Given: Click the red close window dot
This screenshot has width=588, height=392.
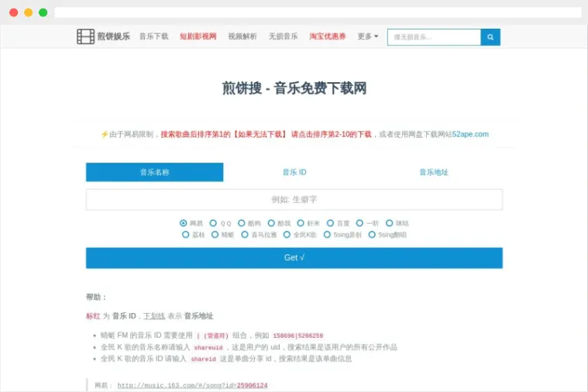Looking at the screenshot, I should [14, 12].
